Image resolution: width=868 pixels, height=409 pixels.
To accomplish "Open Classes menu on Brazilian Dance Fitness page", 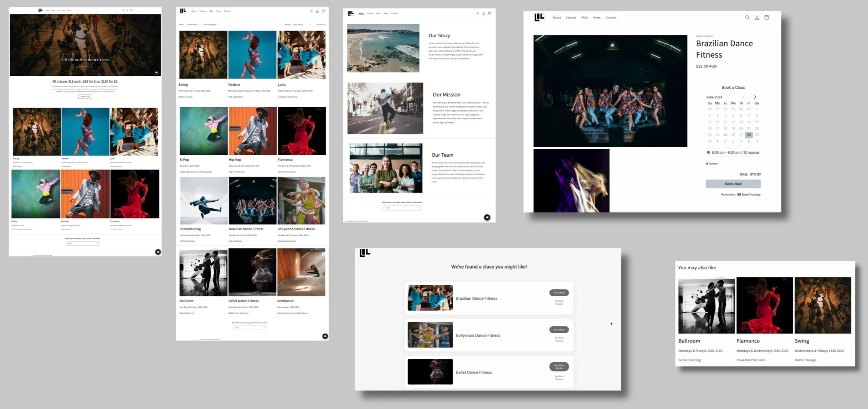I will coord(571,18).
